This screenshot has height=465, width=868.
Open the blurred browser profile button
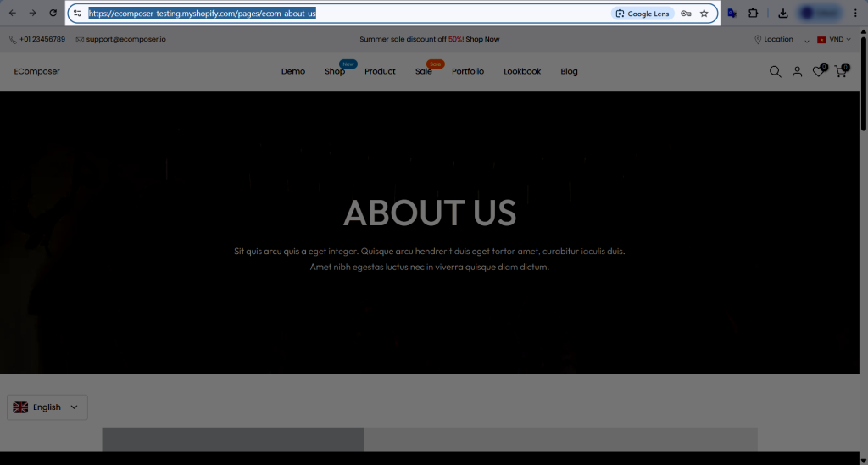[820, 13]
